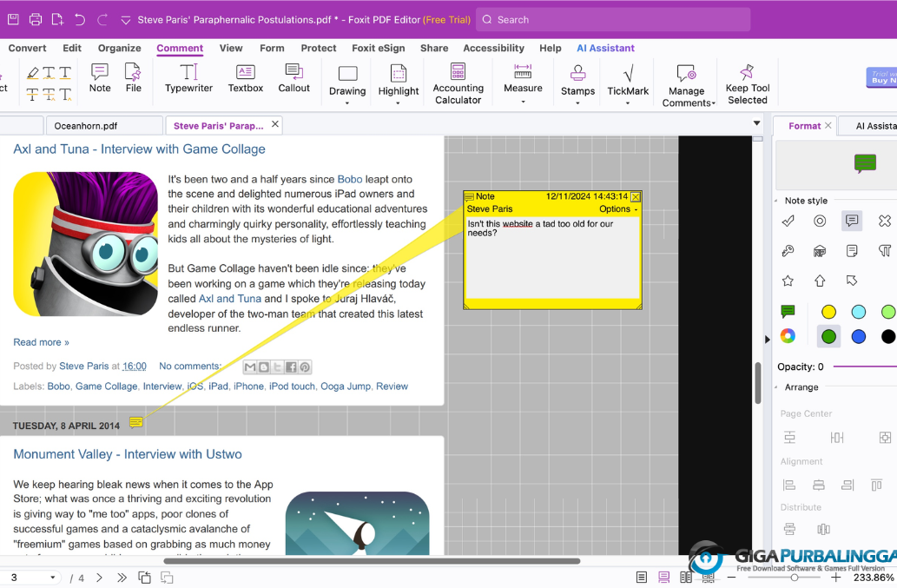Image resolution: width=897 pixels, height=588 pixels.
Task: Open the No comments link
Action: 189,366
